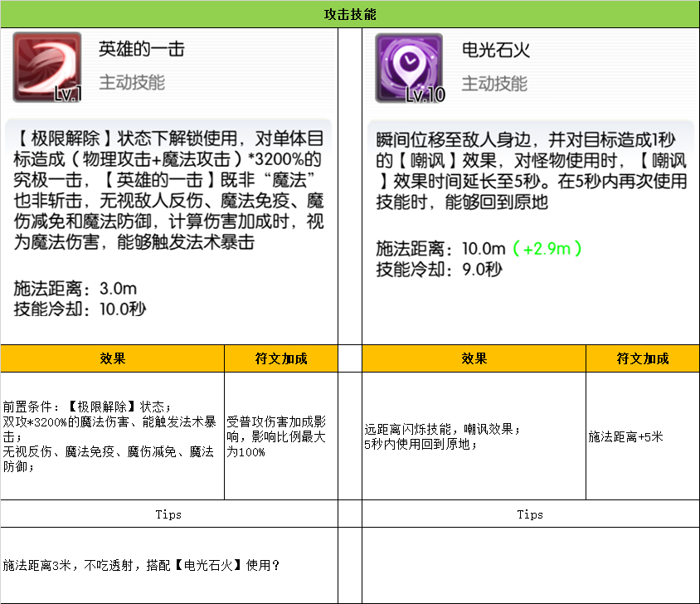Select the 攻击技能 green header
This screenshot has width=700, height=604.
coord(350,14)
